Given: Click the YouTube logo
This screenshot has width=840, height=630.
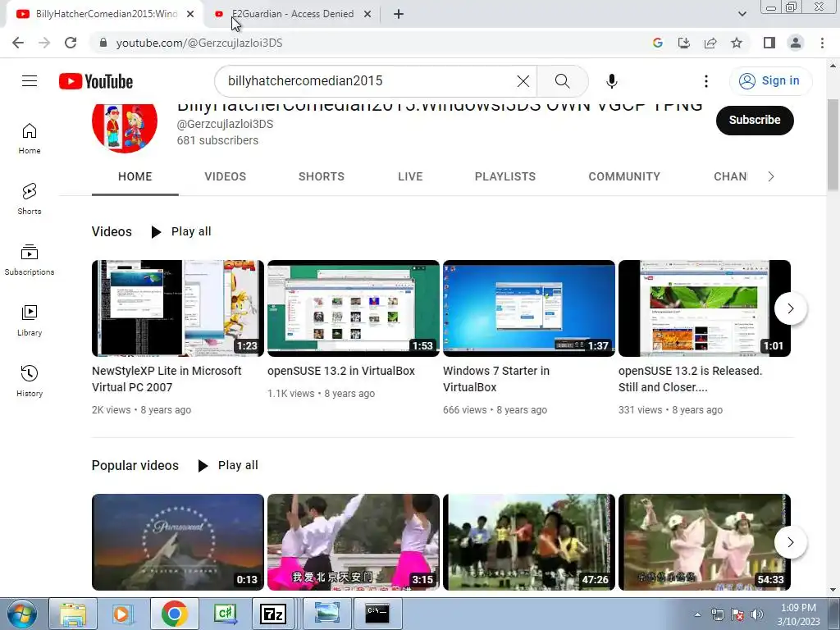Looking at the screenshot, I should [96, 81].
